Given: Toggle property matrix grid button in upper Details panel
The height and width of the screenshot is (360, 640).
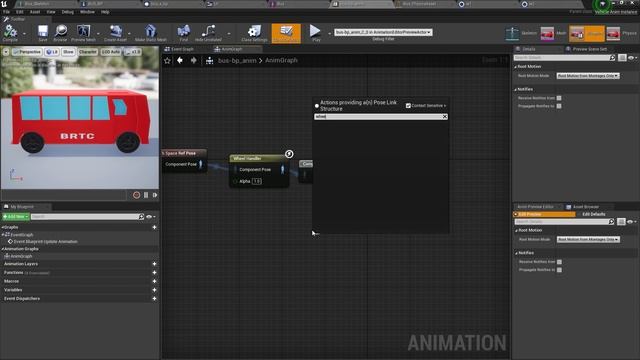Looking at the screenshot, I should (622, 58).
